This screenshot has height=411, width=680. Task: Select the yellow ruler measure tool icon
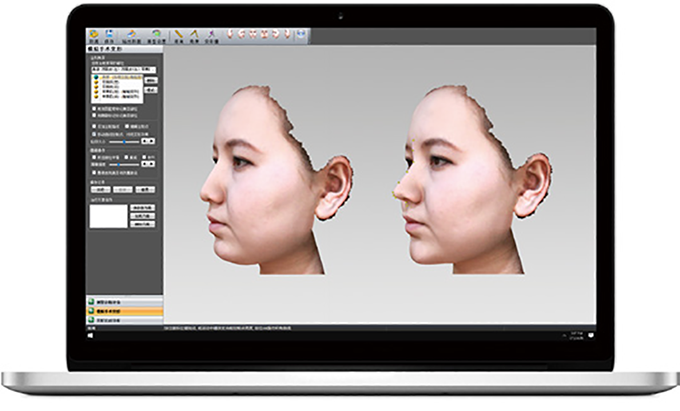[179, 35]
